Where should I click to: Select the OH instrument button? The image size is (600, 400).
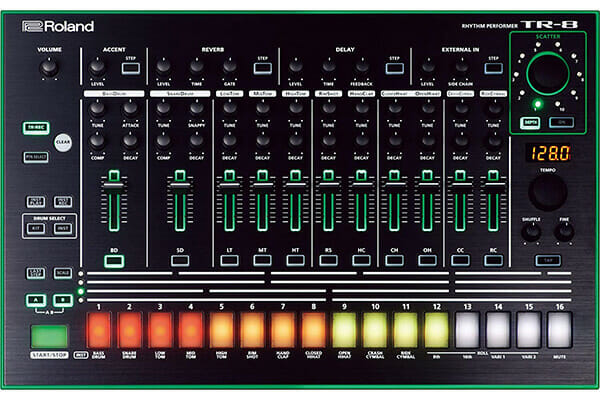point(427,261)
